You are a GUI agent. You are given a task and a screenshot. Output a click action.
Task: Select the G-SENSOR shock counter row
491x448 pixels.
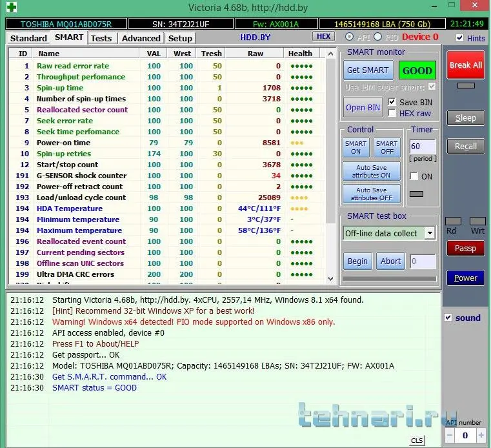click(x=167, y=176)
